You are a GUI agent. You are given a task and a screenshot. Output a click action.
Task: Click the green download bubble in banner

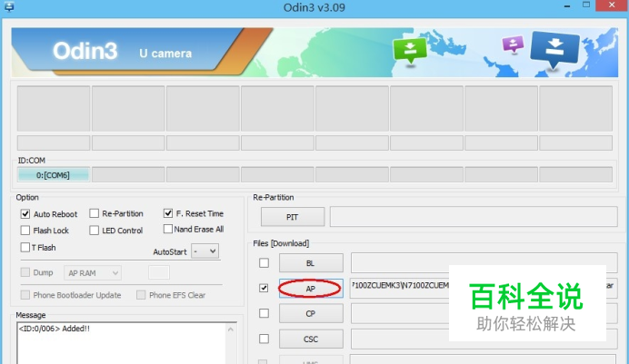click(410, 51)
